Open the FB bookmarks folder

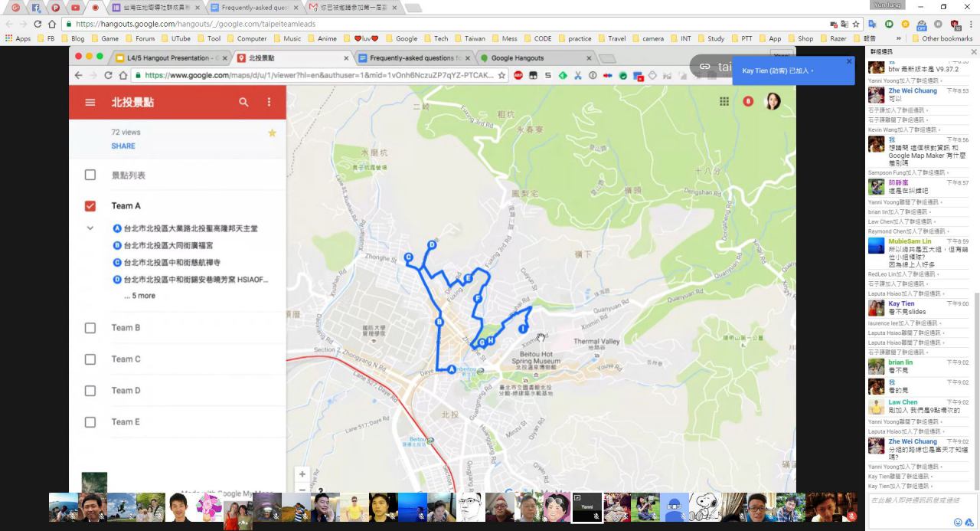(x=45, y=38)
